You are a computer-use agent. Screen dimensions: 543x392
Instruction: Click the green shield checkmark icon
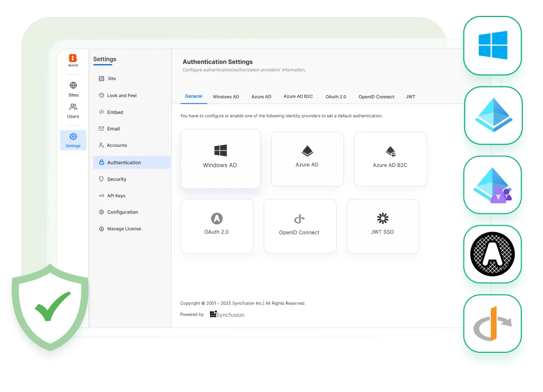[51, 306]
